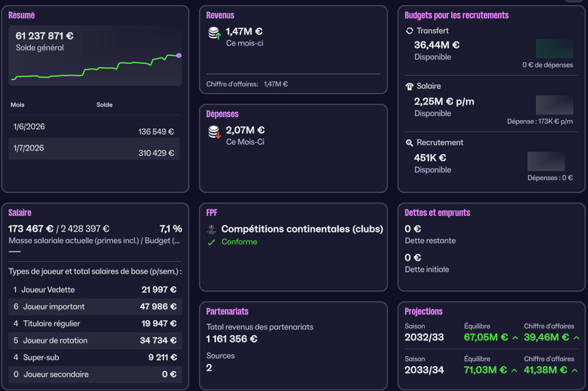This screenshot has height=391, width=588.
Task: Click the Recrutement magnifier icon
Action: [410, 143]
